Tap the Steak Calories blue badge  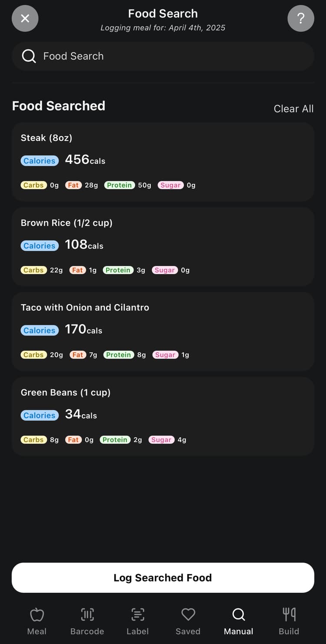pyautogui.click(x=40, y=161)
